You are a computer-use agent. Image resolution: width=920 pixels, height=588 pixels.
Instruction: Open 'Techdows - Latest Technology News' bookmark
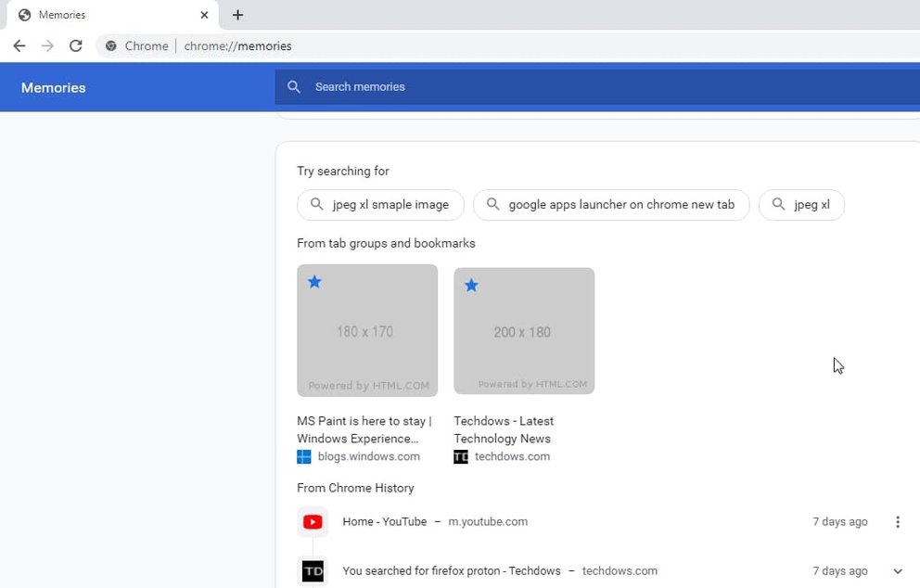click(504, 429)
